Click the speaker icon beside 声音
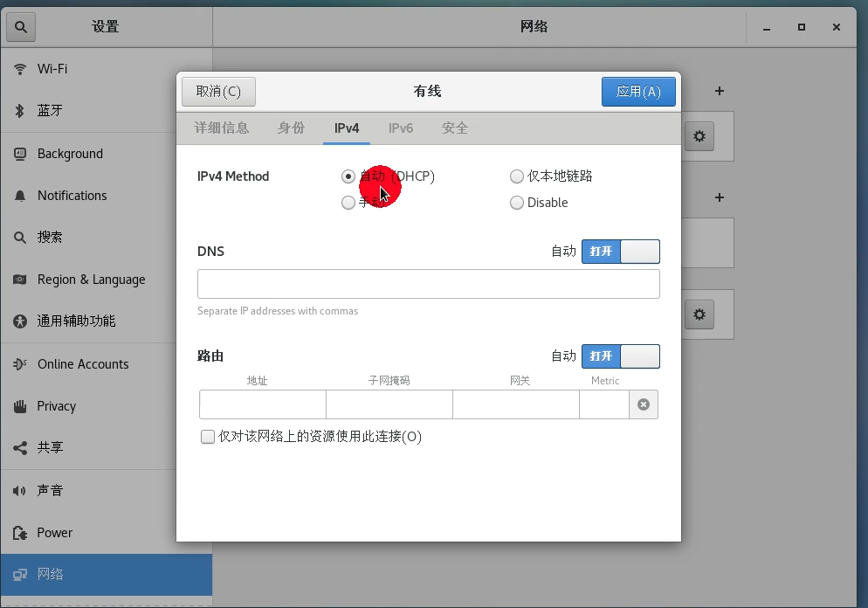868x608 pixels. pos(19,491)
